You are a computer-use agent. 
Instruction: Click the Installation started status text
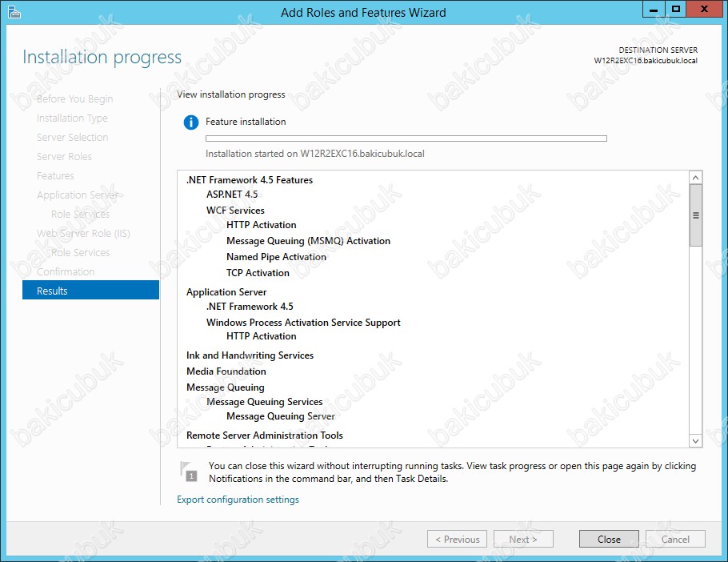[314, 154]
